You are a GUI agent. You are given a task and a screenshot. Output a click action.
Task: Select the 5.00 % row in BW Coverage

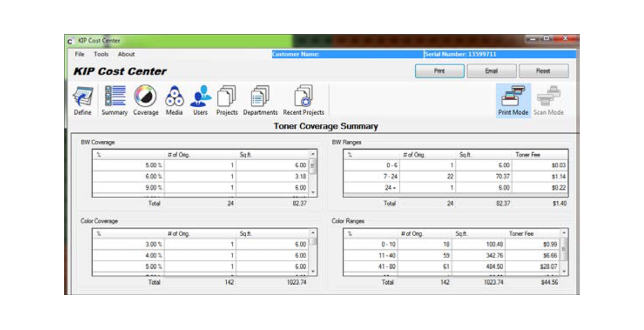[201, 165]
